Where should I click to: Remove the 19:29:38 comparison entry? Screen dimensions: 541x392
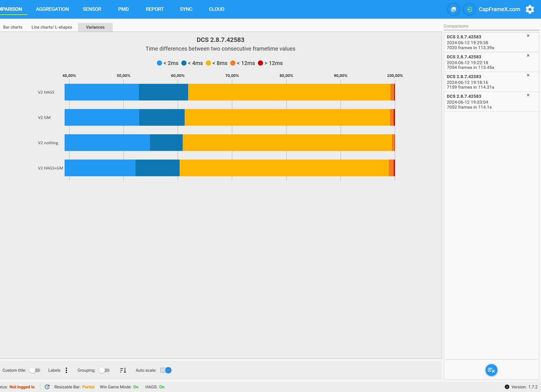point(528,36)
